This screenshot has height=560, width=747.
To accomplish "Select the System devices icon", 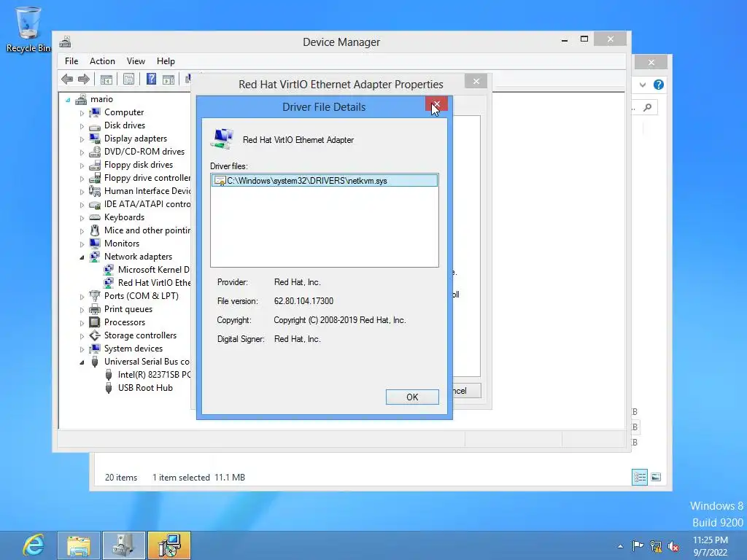I will pos(95,349).
